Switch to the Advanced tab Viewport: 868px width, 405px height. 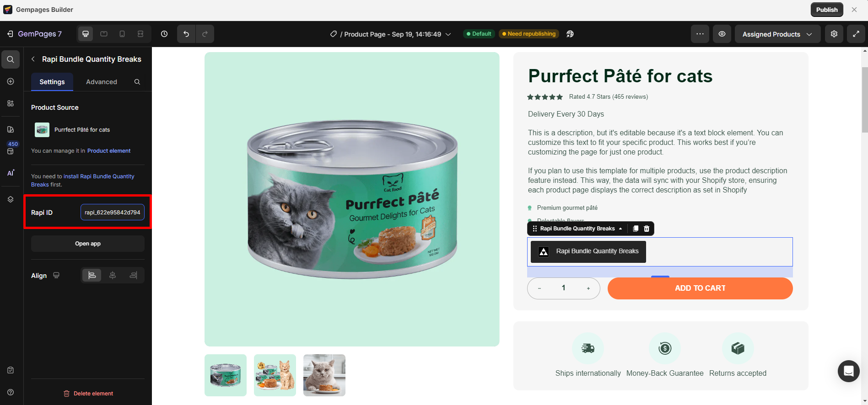point(102,82)
